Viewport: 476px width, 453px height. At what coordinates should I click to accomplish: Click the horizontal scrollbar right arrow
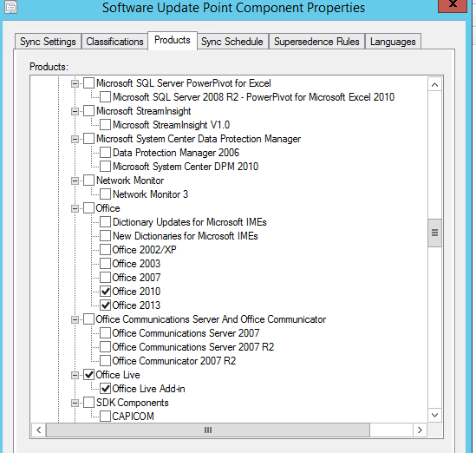[420, 430]
